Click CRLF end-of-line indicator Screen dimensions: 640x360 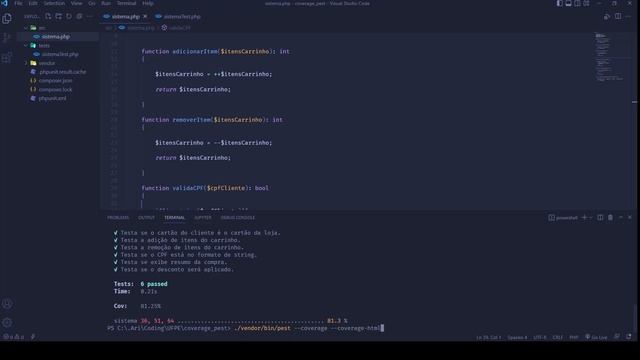tap(558, 337)
